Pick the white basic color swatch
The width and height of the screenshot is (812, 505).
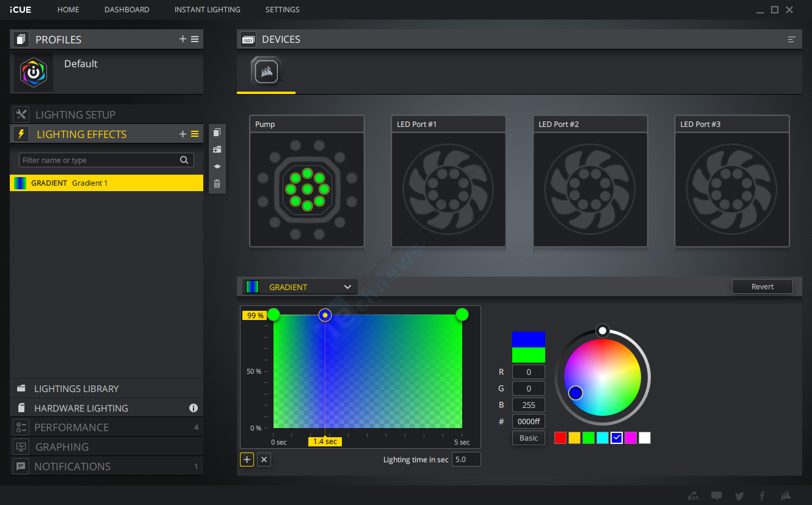tap(645, 438)
